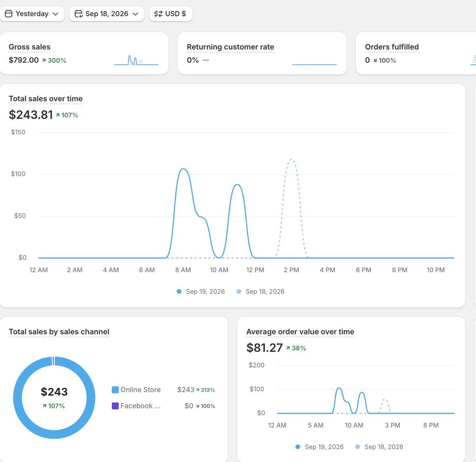Click the 11 AM peak of the total sales line
The height and width of the screenshot is (462, 476).
[237, 185]
